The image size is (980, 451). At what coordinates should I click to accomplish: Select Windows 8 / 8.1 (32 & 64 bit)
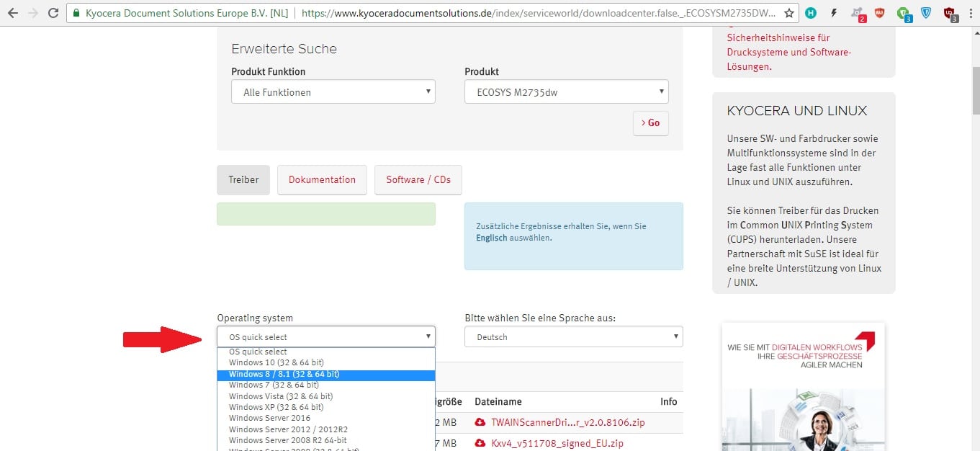coord(326,374)
